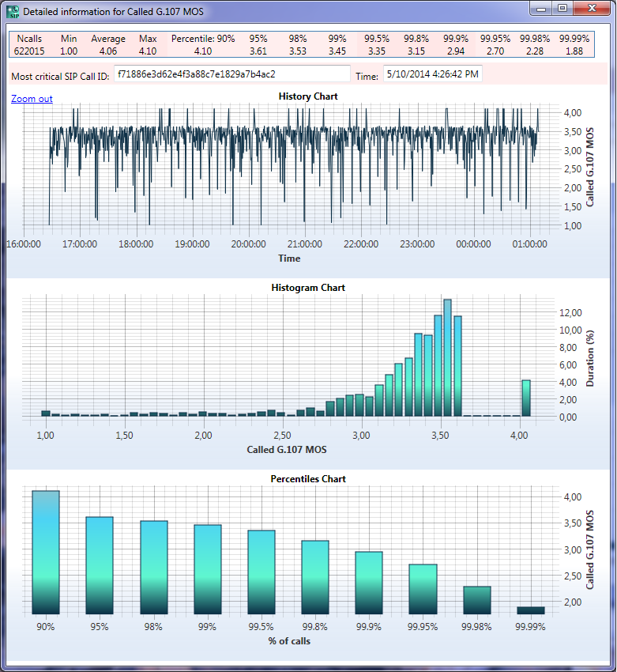This screenshot has height=672, width=617.
Task: Click the 99.5% bar in Percentiles Chart
Action: (x=261, y=572)
